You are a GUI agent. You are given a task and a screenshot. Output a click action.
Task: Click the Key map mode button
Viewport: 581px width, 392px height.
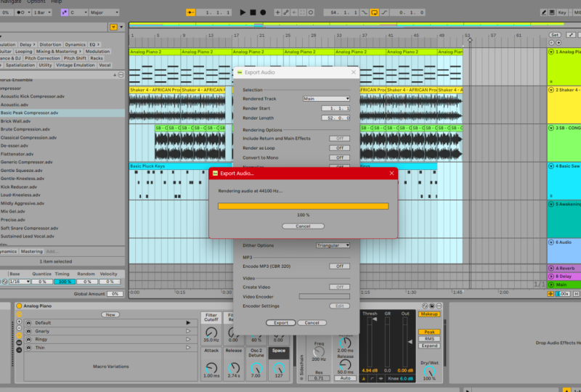coord(562,12)
